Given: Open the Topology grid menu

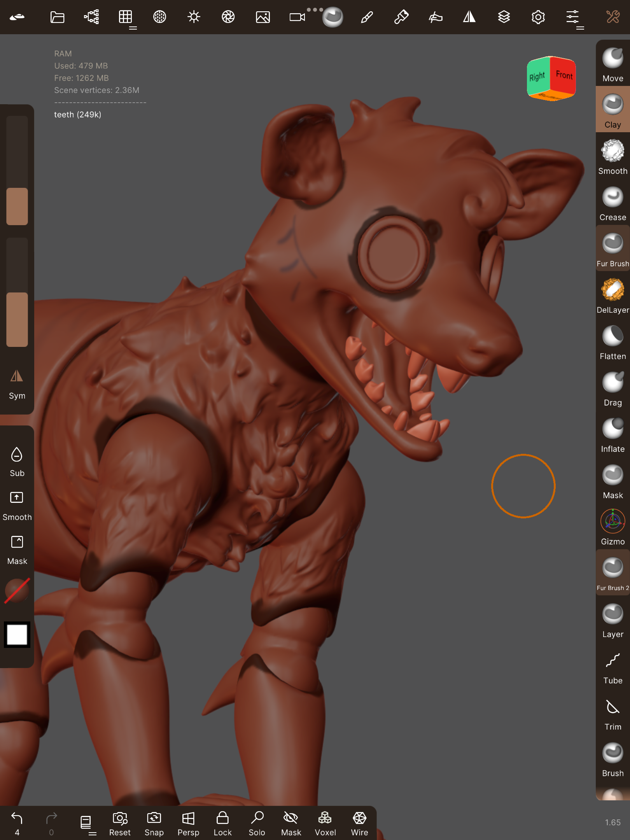Looking at the screenshot, I should click(x=126, y=17).
